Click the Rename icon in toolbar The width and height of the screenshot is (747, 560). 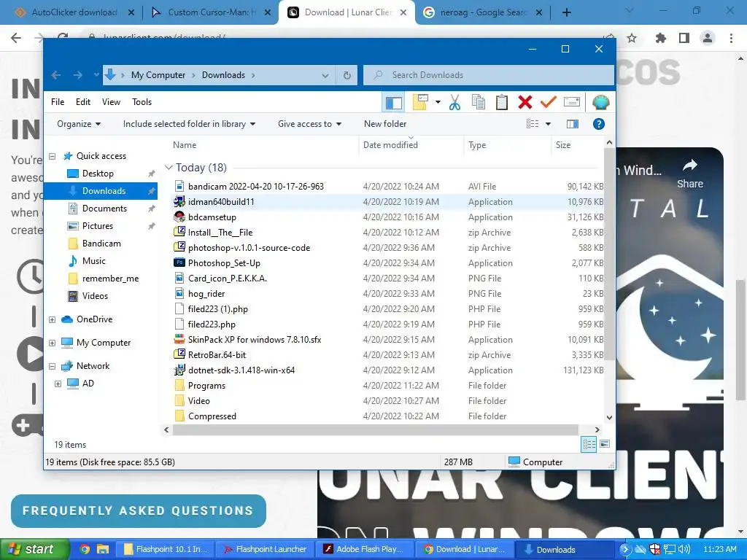pos(572,102)
